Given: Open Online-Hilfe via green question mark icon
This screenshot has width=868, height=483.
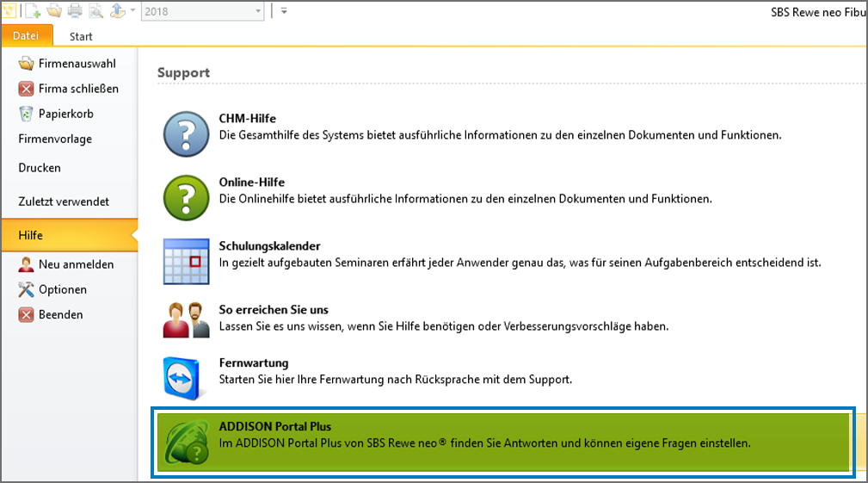Looking at the screenshot, I should click(x=187, y=198).
